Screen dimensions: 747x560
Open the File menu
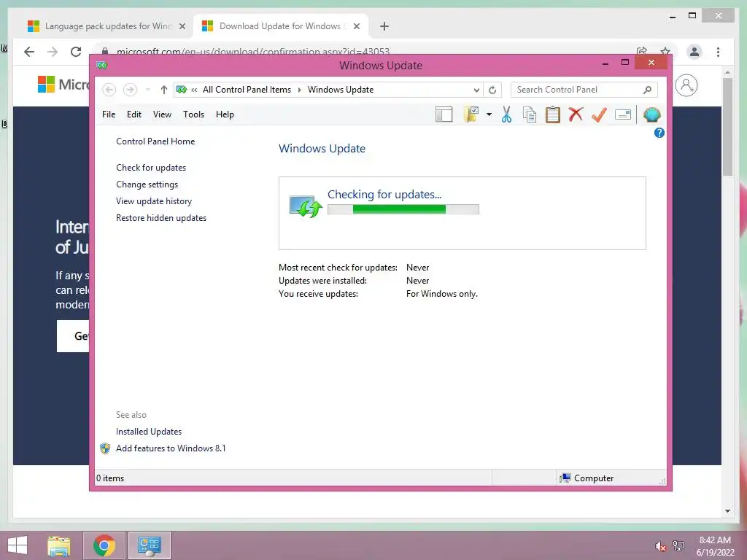(x=109, y=114)
